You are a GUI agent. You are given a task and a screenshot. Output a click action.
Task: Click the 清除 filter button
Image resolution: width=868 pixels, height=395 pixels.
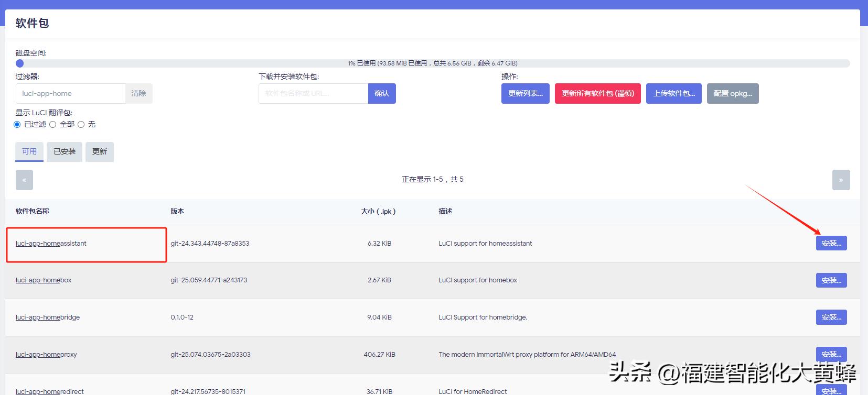coord(138,93)
